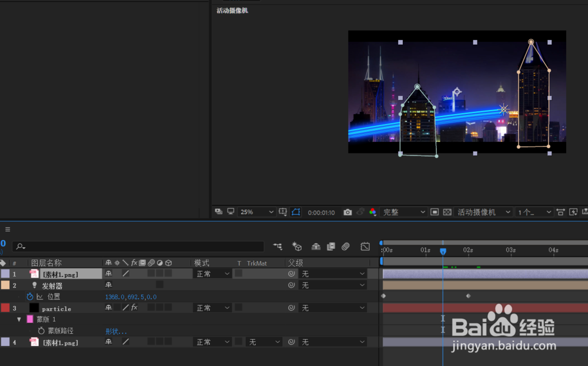The image size is (588, 366).
Task: Toggle the quality switch on layer 4
Action: (126, 342)
